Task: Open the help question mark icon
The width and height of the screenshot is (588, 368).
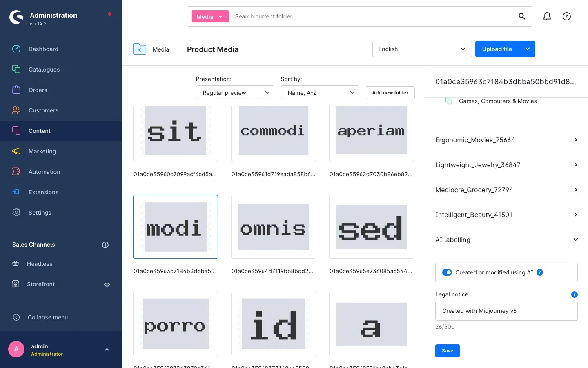Action: click(x=567, y=16)
